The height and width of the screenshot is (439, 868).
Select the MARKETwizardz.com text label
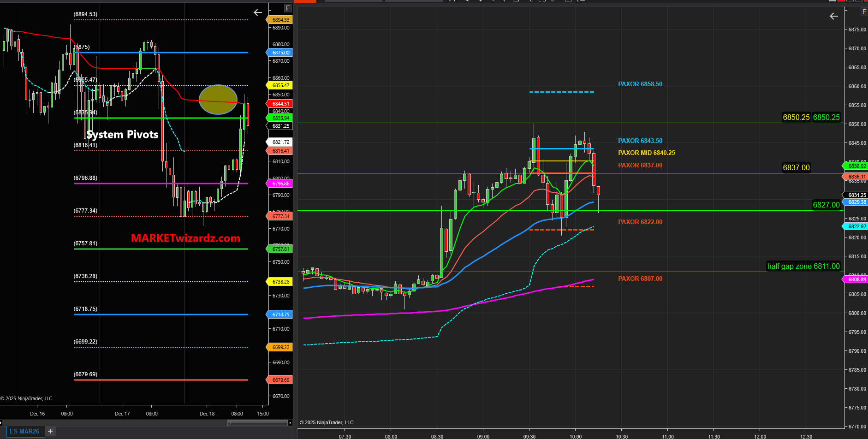[185, 238]
